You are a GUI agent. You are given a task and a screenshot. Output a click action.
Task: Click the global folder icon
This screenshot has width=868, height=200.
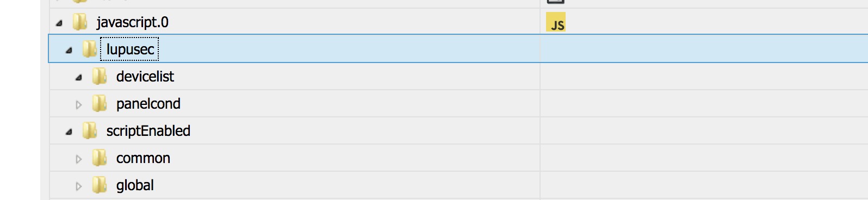tap(100, 185)
